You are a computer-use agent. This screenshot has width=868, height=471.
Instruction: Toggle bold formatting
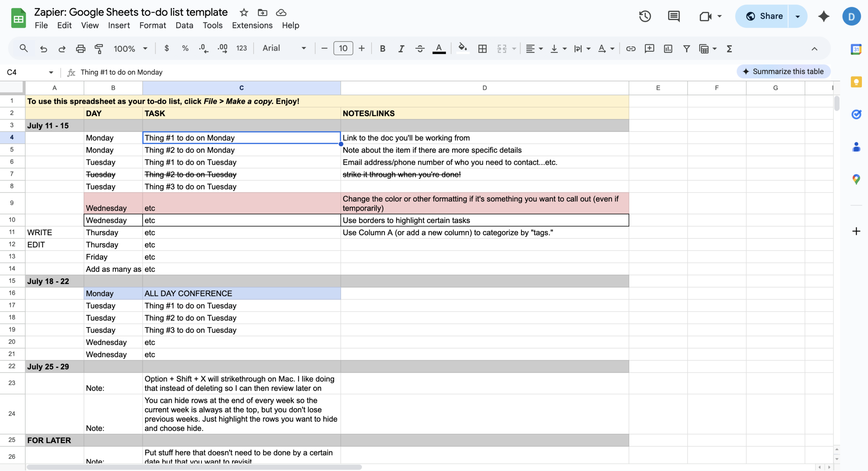[382, 48]
